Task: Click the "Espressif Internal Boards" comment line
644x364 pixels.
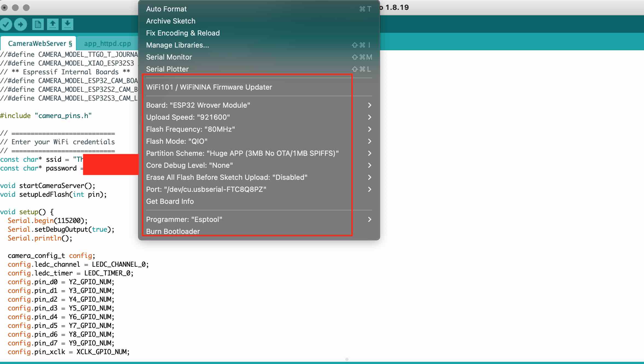Action: [65, 72]
